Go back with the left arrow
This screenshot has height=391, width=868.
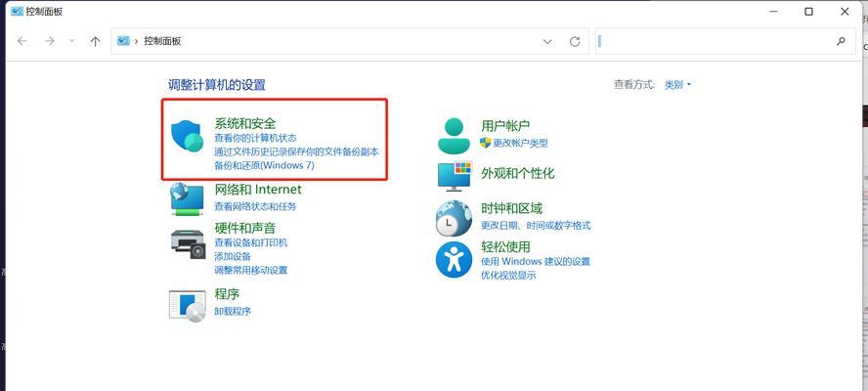point(22,41)
